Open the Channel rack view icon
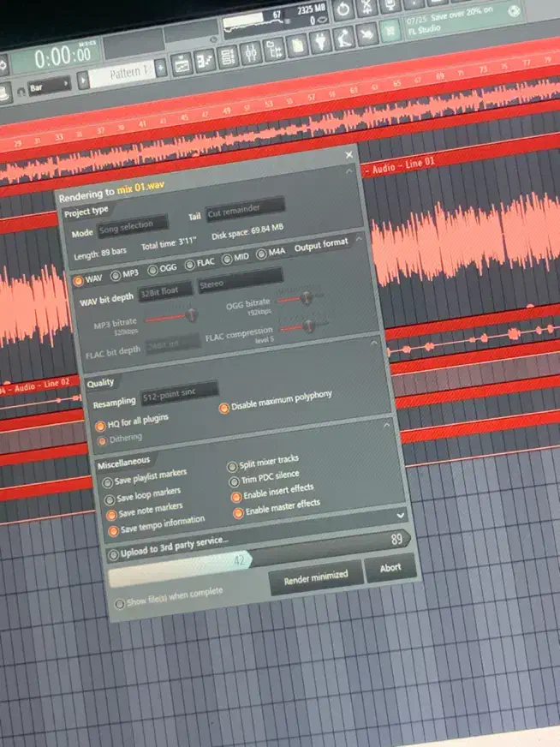The width and height of the screenshot is (560, 747). coord(228,57)
